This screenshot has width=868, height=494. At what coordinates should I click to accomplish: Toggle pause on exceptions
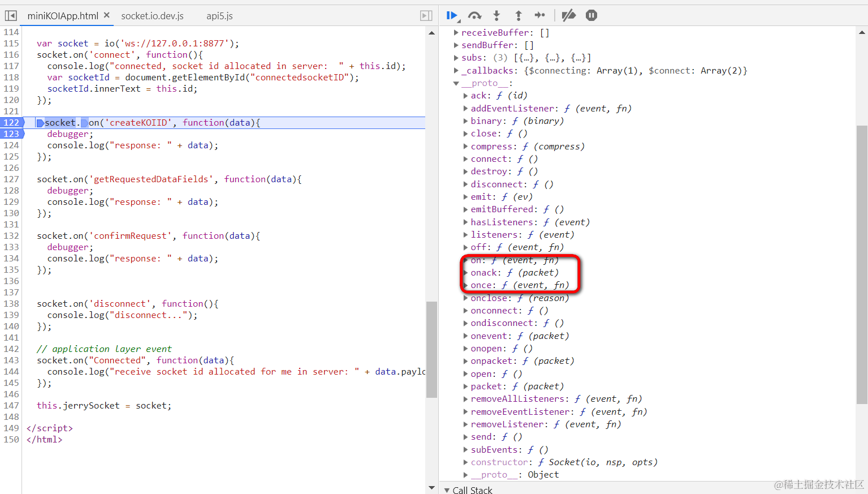pyautogui.click(x=591, y=15)
